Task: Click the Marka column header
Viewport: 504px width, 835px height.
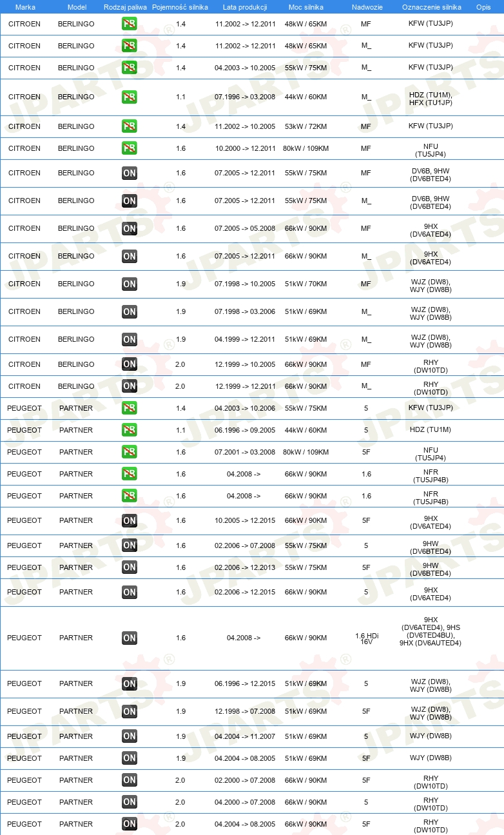Action: tap(25, 7)
